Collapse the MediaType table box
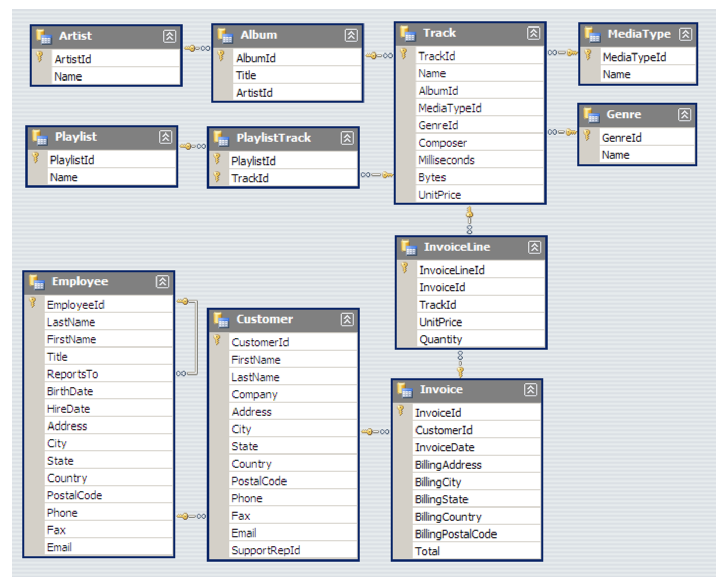728x587 pixels. point(686,34)
